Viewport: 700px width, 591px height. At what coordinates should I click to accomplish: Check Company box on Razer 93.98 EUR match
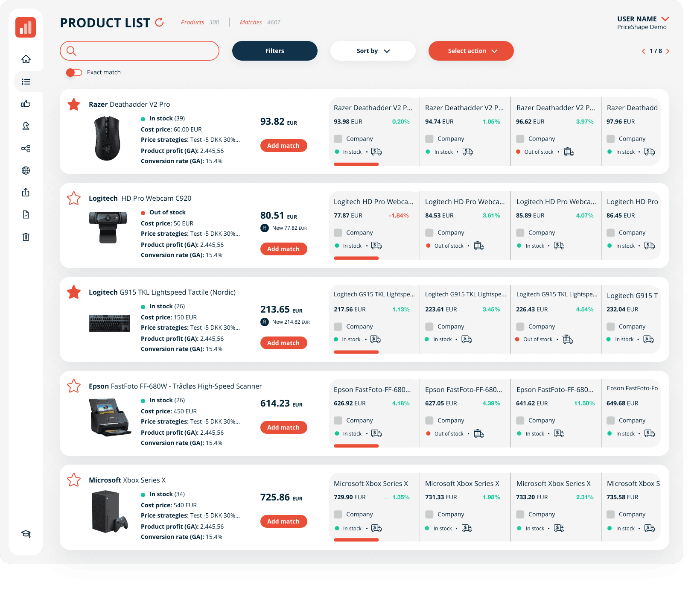(x=338, y=139)
